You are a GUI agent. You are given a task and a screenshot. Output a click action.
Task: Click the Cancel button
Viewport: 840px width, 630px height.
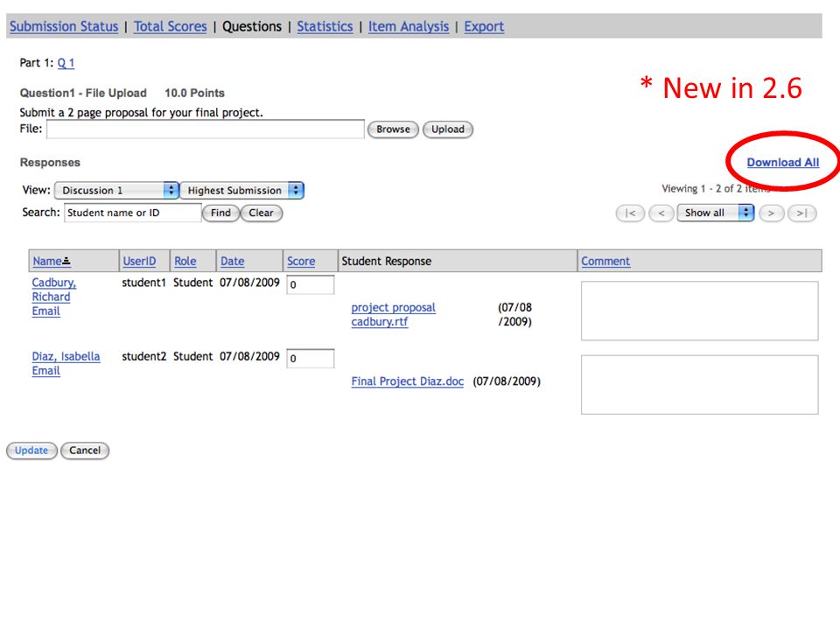[x=85, y=451]
